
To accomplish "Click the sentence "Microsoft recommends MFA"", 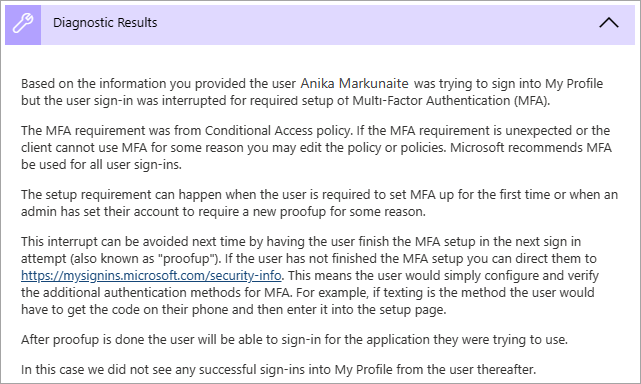I will [x=531, y=147].
